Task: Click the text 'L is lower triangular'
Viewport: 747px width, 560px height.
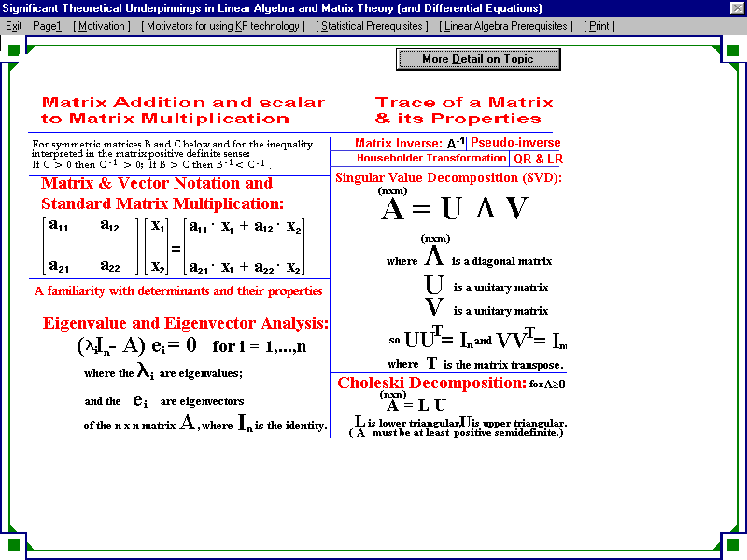Action: 407,423
